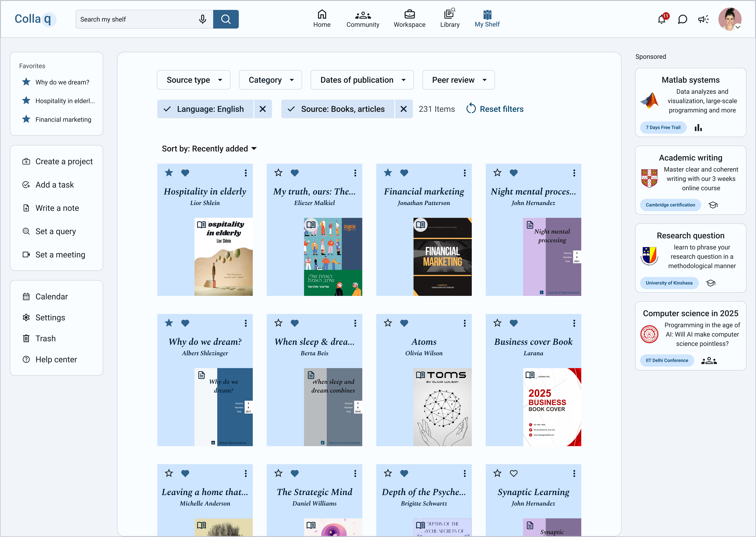Click Reset filters
The height and width of the screenshot is (537, 756).
[495, 109]
